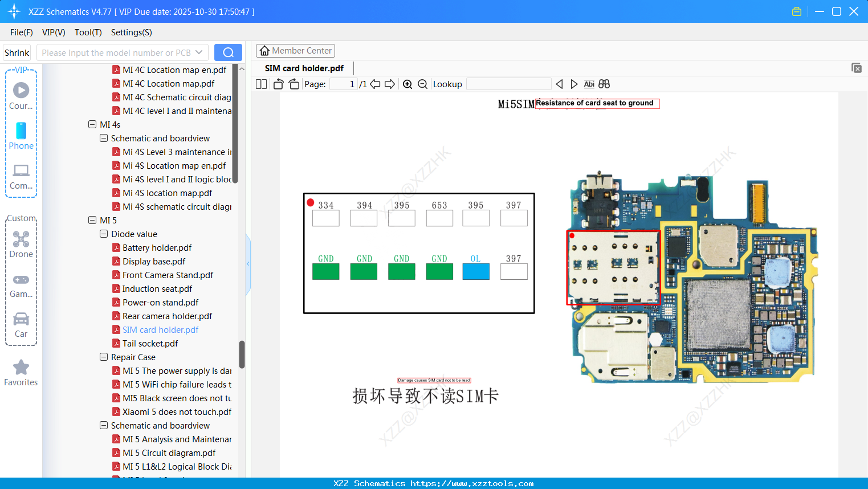
Task: Zoom in on the PDF
Action: (407, 84)
